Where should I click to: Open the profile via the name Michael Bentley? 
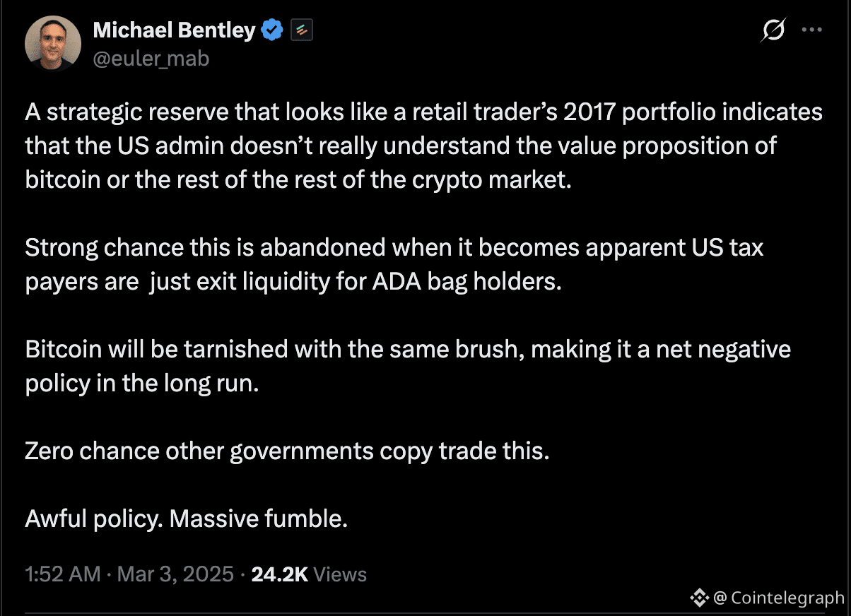point(175,30)
